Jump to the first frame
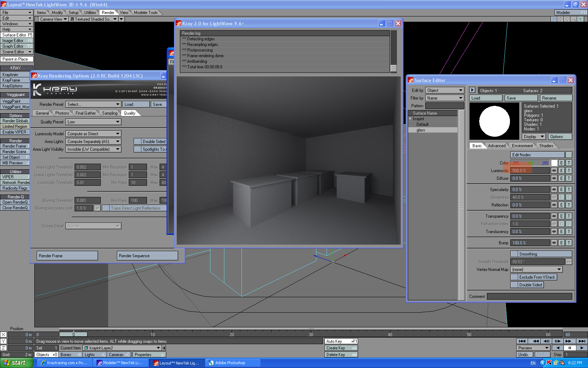This screenshot has height=368, width=588. [x=522, y=341]
